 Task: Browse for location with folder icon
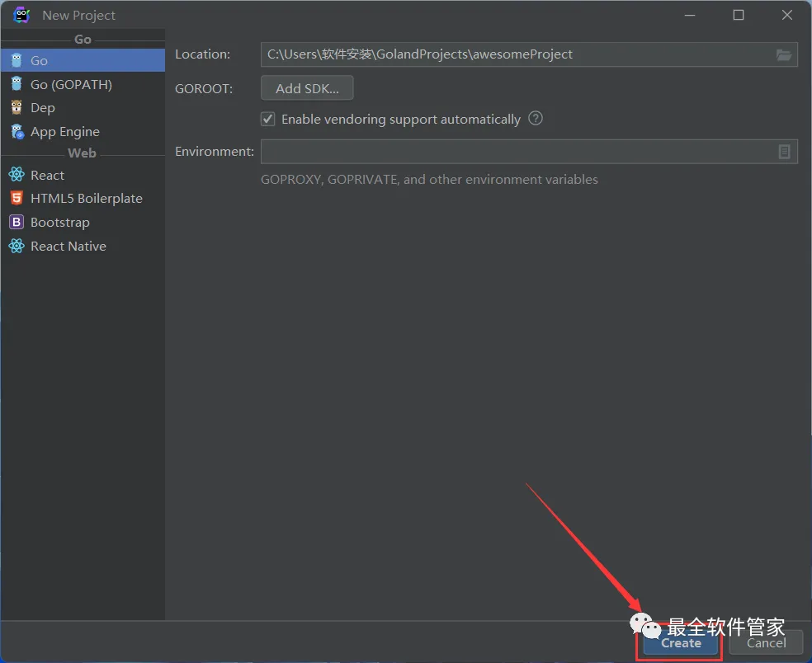[784, 55]
